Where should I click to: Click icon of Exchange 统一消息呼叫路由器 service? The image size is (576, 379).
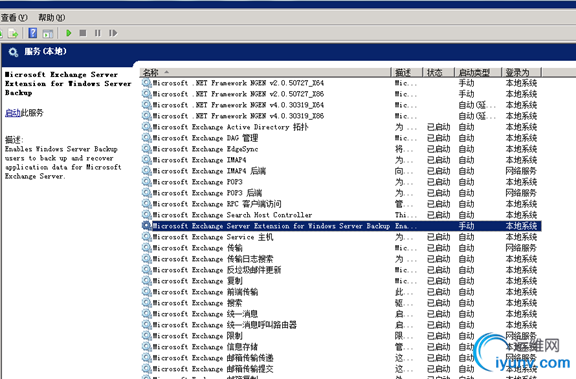click(147, 325)
